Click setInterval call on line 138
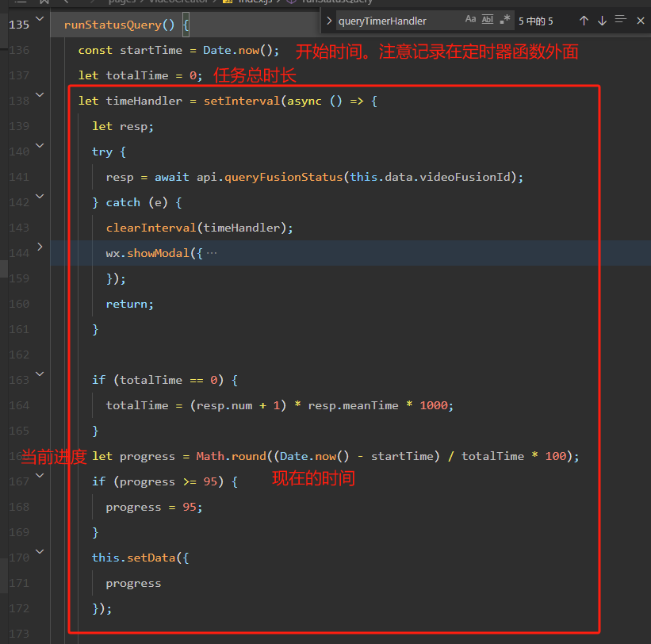Viewport: 651px width, 644px height. 242,101
